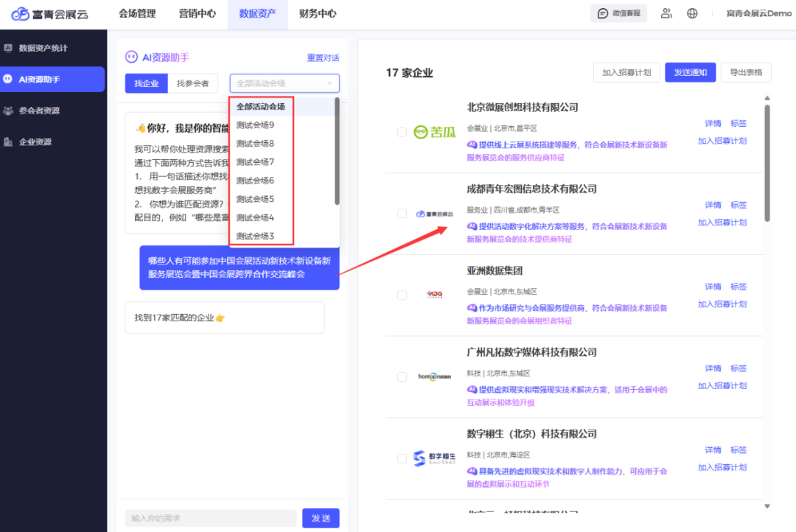
Task: Click AI badge icon under 亚洲数据集团
Action: 472,307
